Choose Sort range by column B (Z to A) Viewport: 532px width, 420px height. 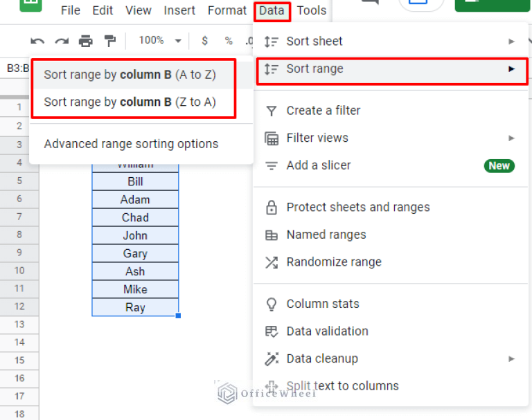[130, 102]
